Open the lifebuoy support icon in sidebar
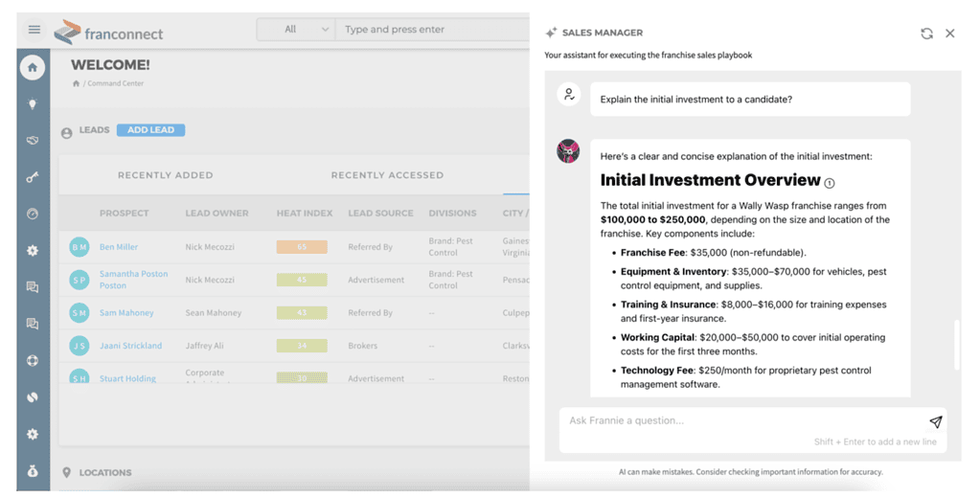 tap(33, 360)
